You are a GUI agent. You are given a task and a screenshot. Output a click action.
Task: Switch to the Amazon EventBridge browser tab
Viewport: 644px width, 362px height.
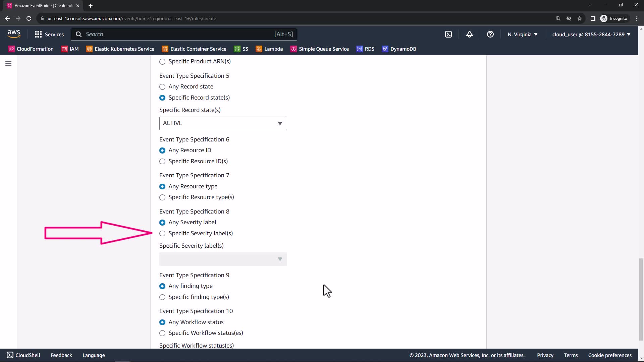click(x=40, y=6)
